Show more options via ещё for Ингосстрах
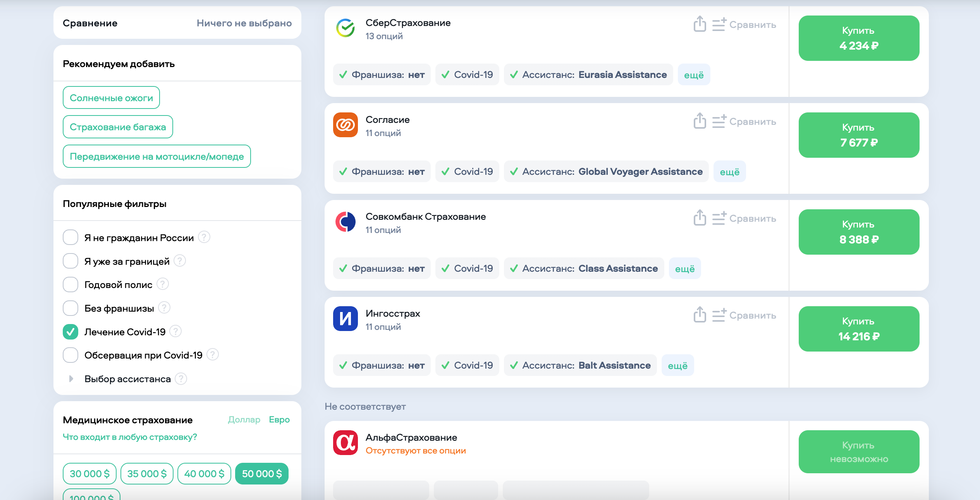The height and width of the screenshot is (500, 980). coord(677,366)
